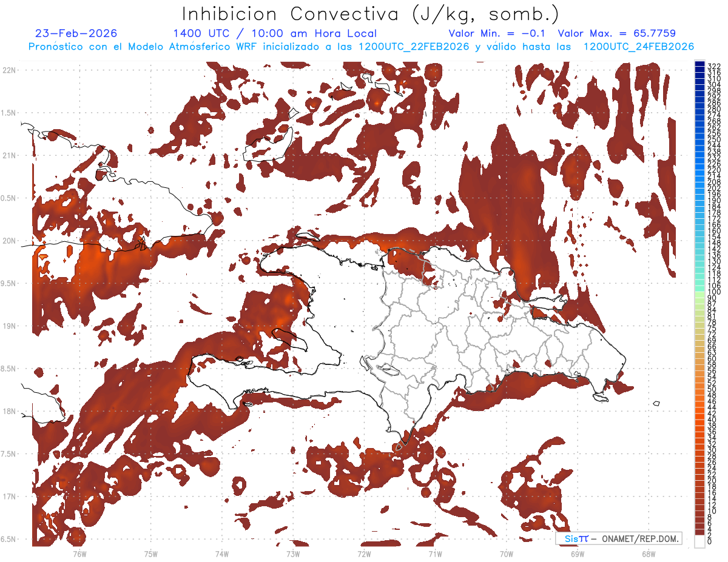The image size is (728, 562).
Task: Click latitude label '21N'
Action: point(10,156)
